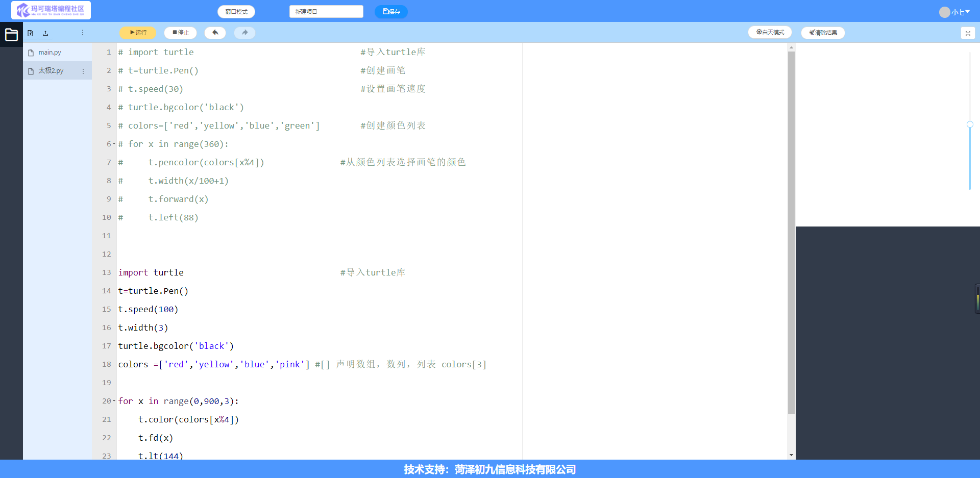Click the upload file icon

pyautogui.click(x=45, y=33)
